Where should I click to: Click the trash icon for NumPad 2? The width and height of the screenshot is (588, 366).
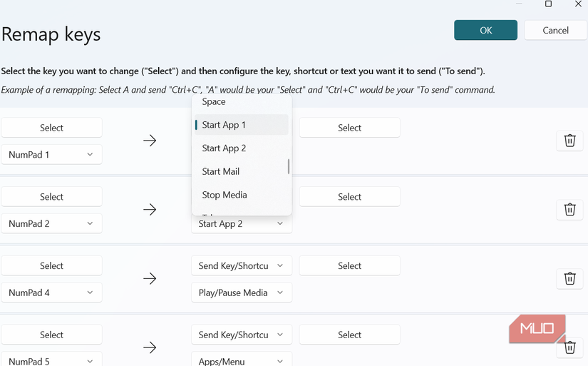[x=569, y=210]
